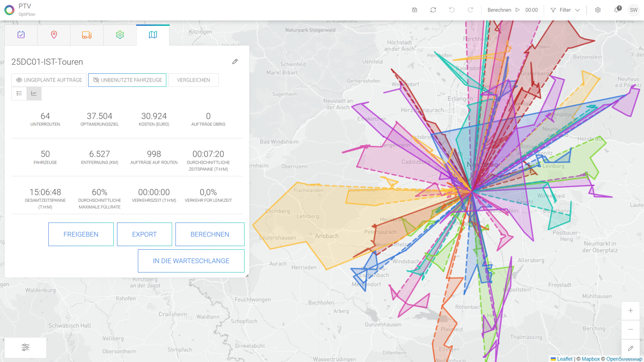
Task: Switch to list view of routes
Action: [19, 93]
